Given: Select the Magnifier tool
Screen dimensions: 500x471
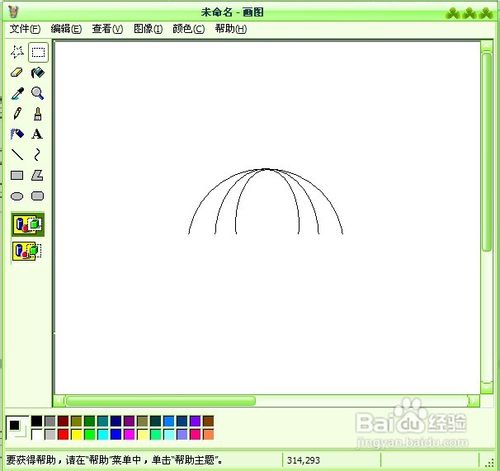Looking at the screenshot, I should (x=37, y=93).
